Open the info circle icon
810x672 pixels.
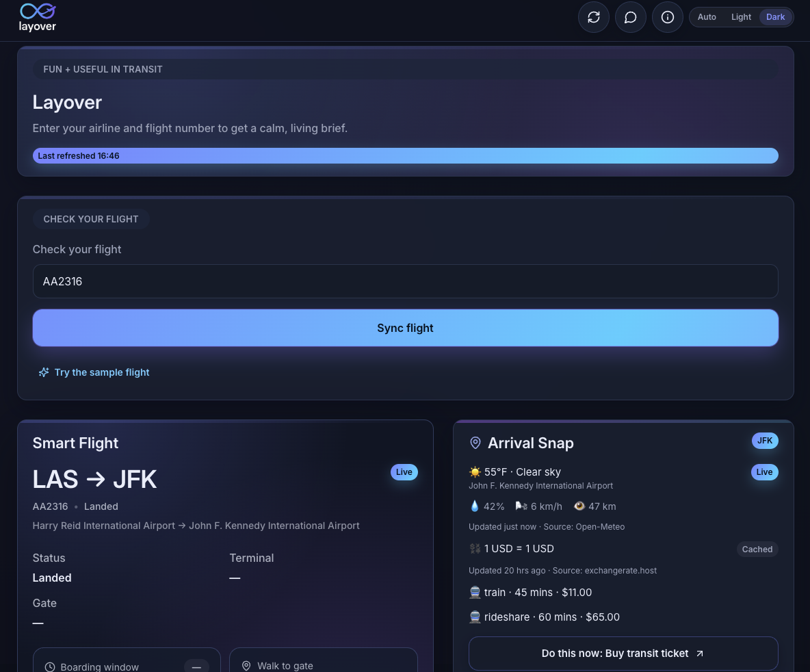[668, 17]
